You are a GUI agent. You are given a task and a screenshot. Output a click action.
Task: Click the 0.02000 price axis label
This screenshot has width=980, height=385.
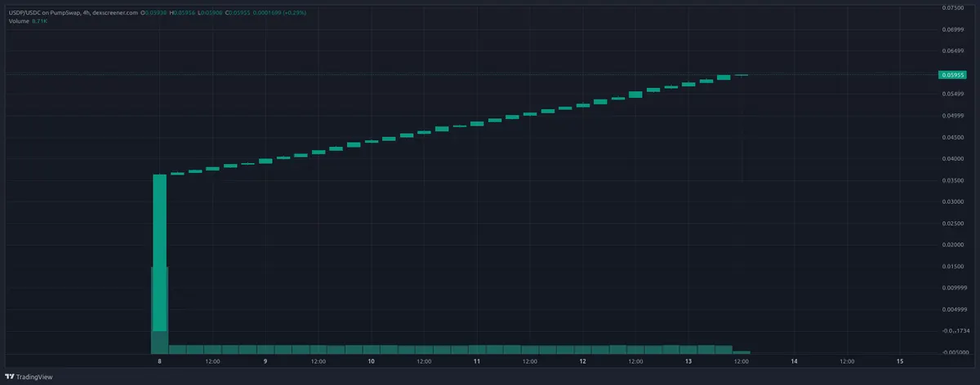pos(953,245)
